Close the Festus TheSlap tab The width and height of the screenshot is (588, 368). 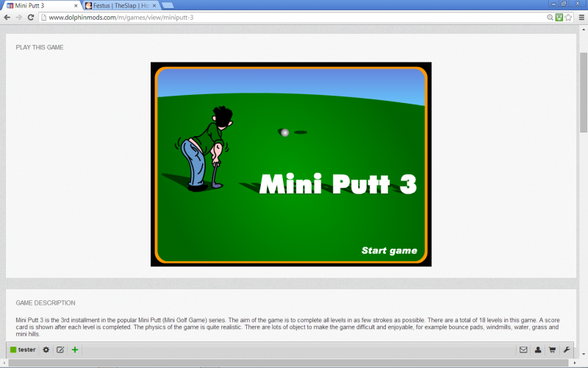[154, 6]
